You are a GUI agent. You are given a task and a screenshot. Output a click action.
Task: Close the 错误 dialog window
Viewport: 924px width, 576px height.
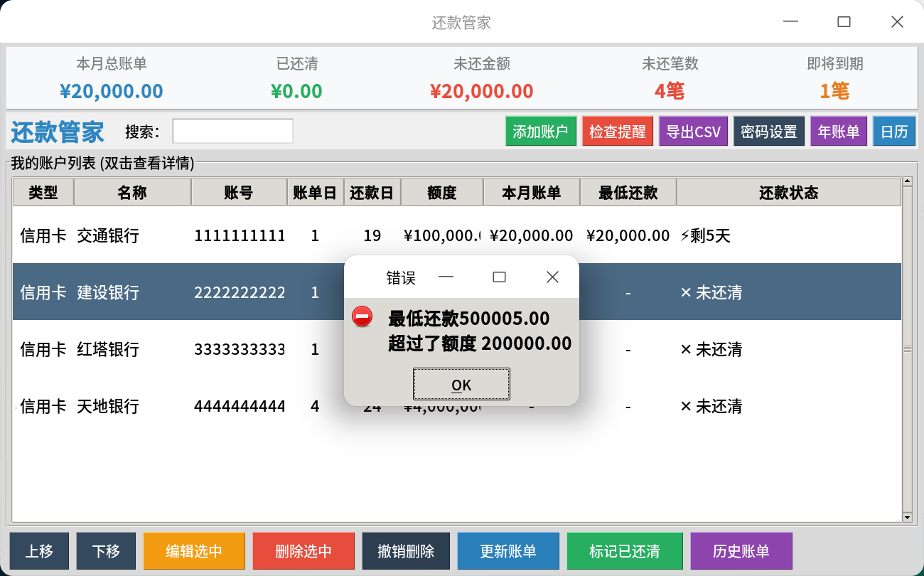point(552,277)
